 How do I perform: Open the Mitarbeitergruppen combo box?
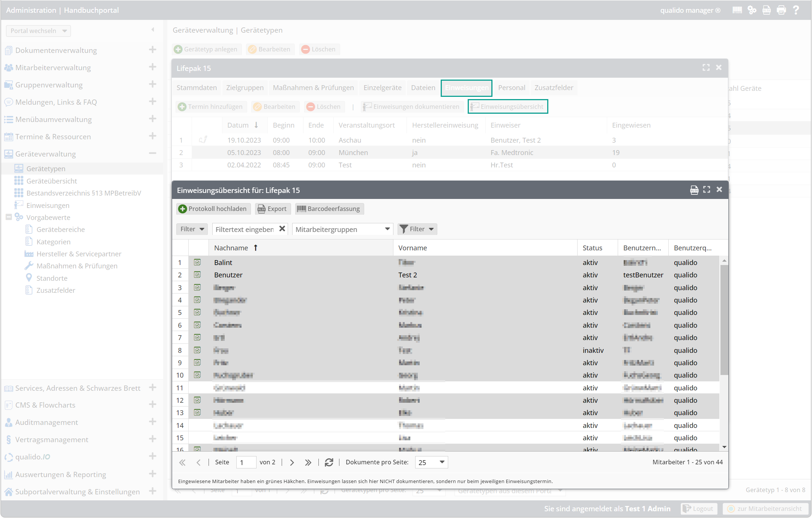click(342, 229)
